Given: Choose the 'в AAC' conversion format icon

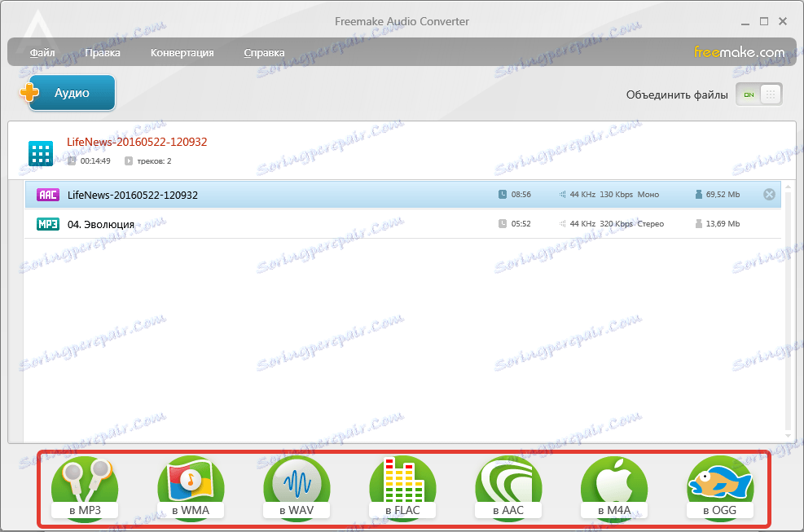Looking at the screenshot, I should 507,481.
